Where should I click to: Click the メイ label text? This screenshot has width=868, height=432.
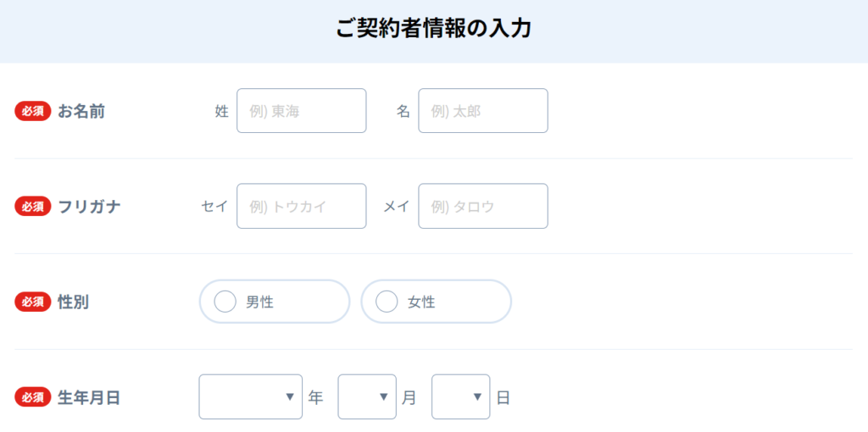point(397,206)
